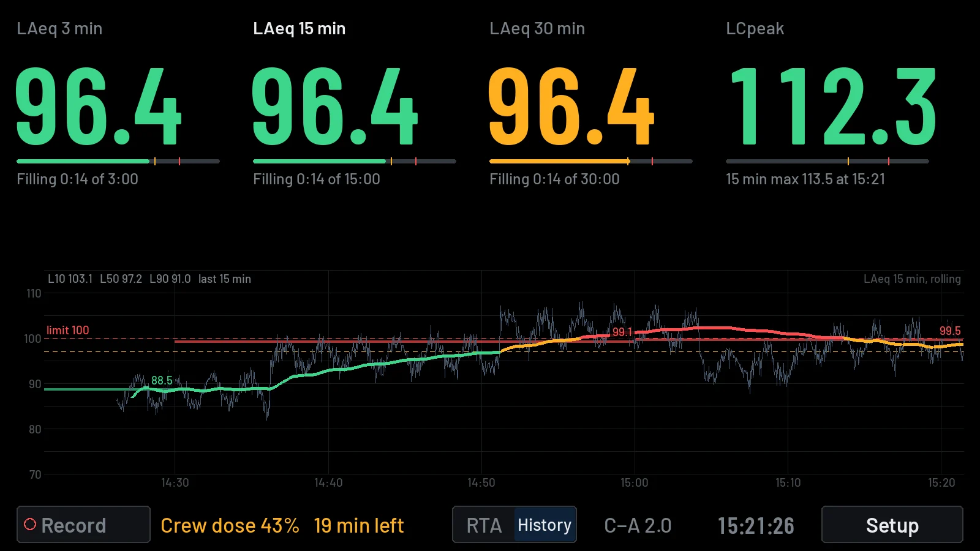Click the 'Crew dose 43%' indicator
980x551 pixels.
(x=230, y=525)
